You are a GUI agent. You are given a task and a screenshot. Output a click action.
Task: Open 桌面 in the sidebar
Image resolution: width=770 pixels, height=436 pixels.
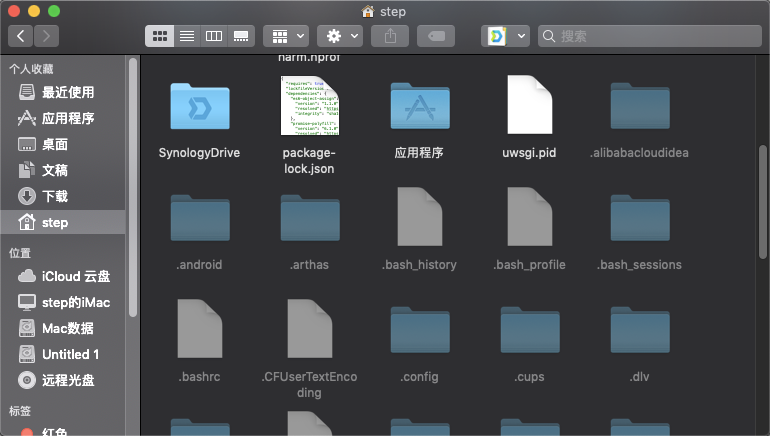(63, 144)
